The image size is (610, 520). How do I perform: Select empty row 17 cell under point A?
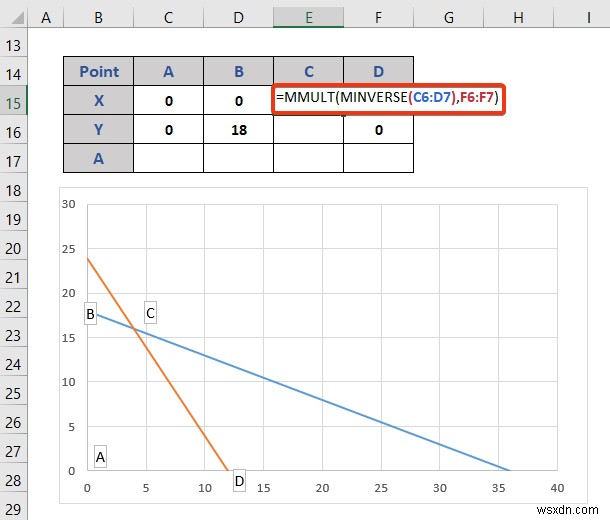coord(168,158)
